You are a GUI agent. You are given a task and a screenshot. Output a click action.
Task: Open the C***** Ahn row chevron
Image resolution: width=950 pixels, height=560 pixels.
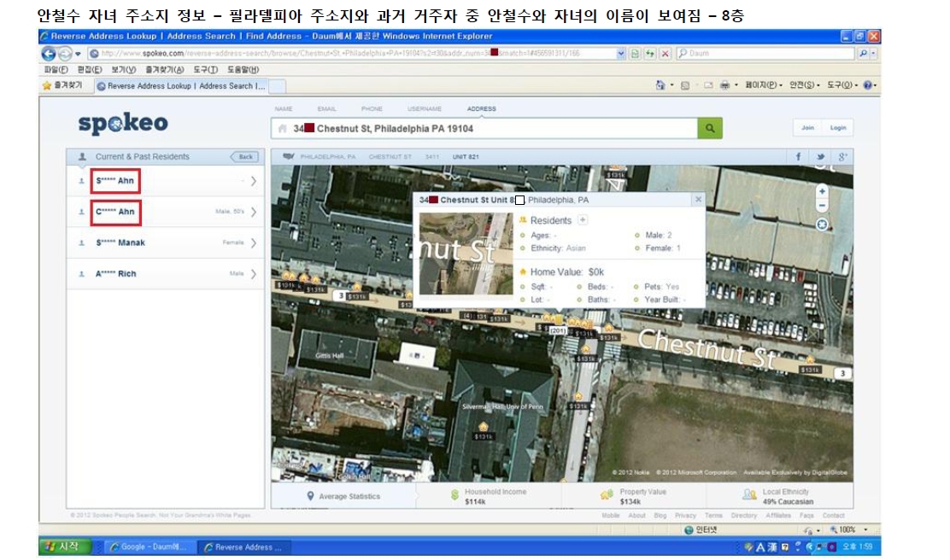[253, 212]
